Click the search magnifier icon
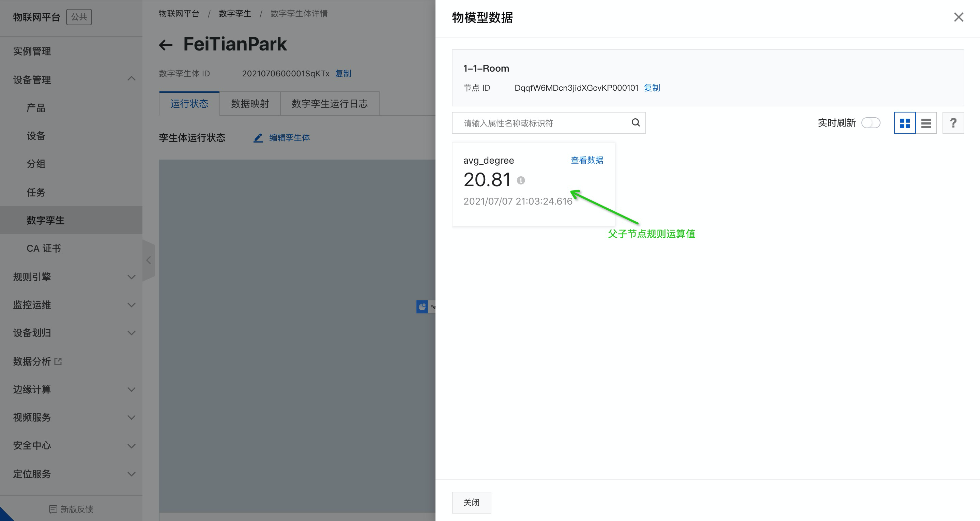Screen dimensions: 980x521 [636, 122]
